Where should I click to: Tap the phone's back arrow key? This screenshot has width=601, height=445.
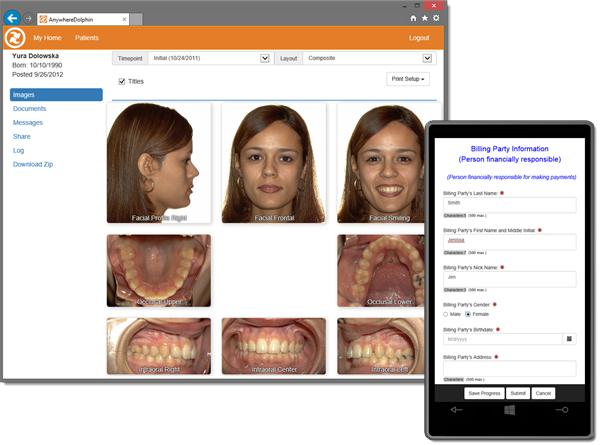click(x=456, y=410)
